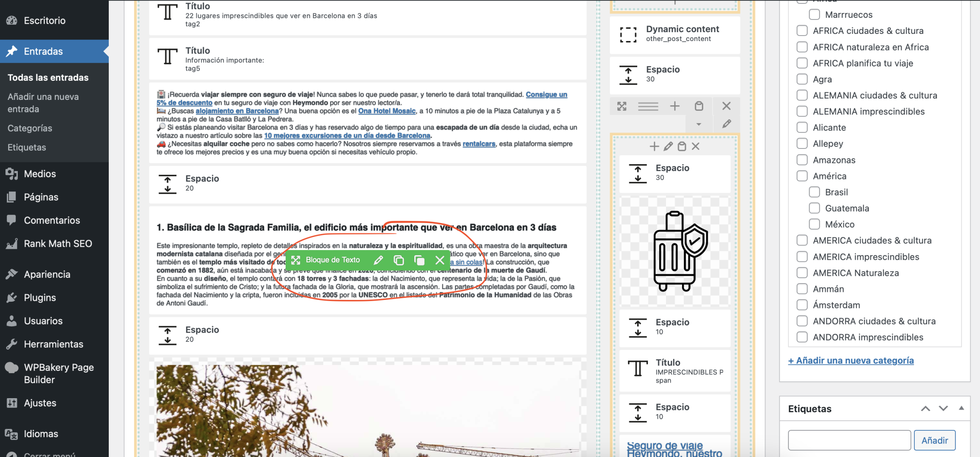980x457 pixels.
Task: Check the Agra category
Action: pos(802,79)
